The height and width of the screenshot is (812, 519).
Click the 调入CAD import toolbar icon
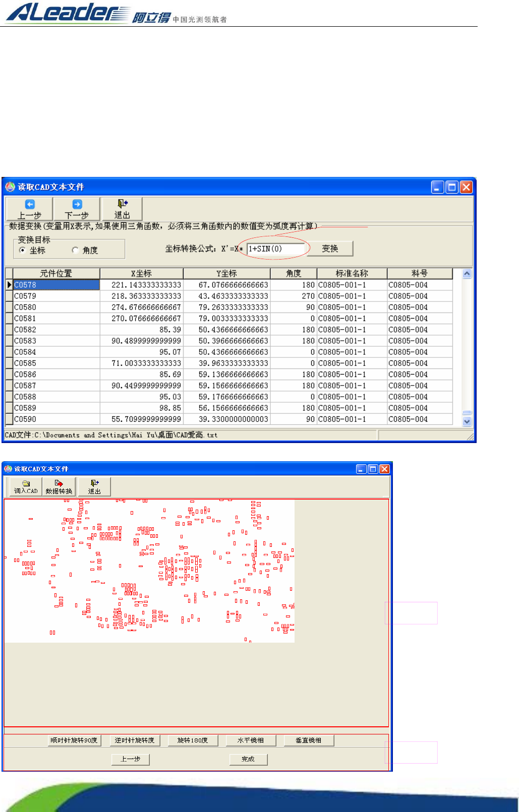26,486
